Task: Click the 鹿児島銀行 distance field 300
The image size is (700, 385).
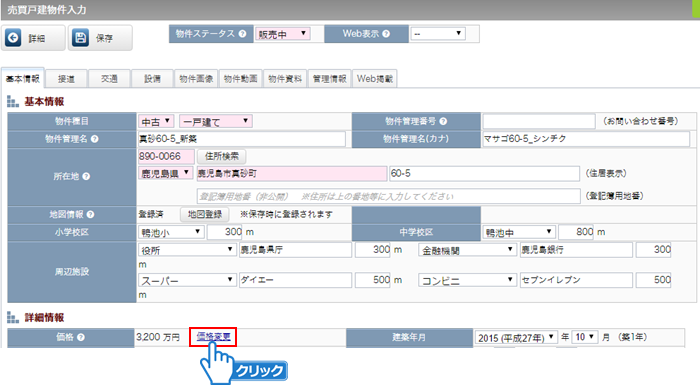Action: pos(653,250)
